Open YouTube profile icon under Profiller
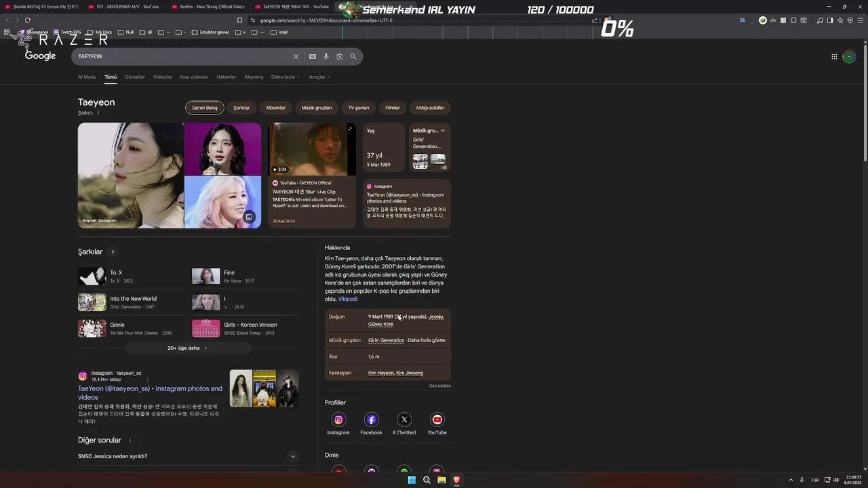This screenshot has height=488, width=868. tap(437, 420)
